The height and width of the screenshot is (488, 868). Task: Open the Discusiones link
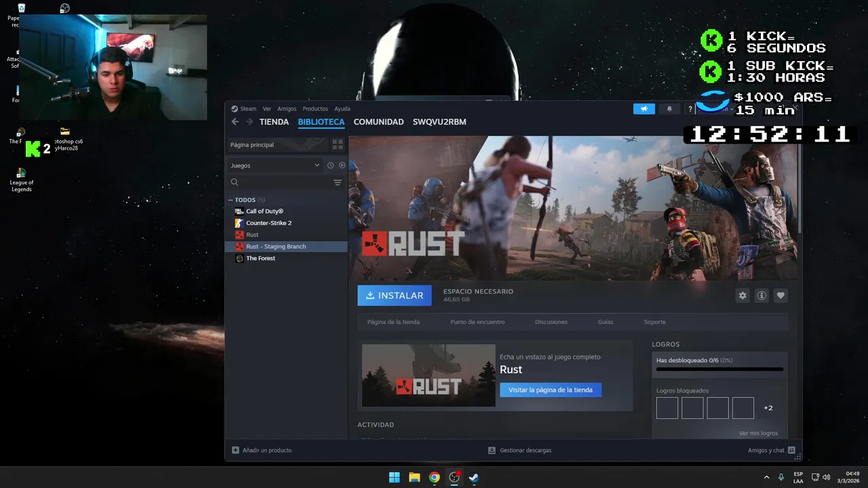pyautogui.click(x=551, y=322)
